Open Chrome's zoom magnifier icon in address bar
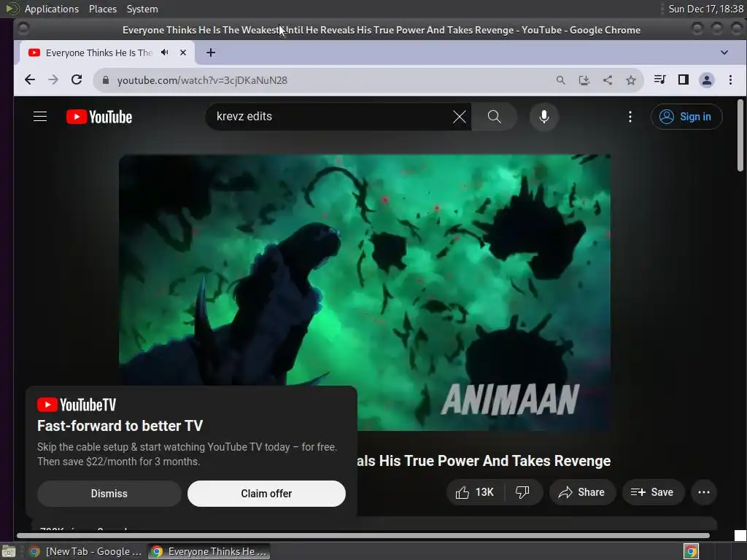747x560 pixels. (561, 80)
